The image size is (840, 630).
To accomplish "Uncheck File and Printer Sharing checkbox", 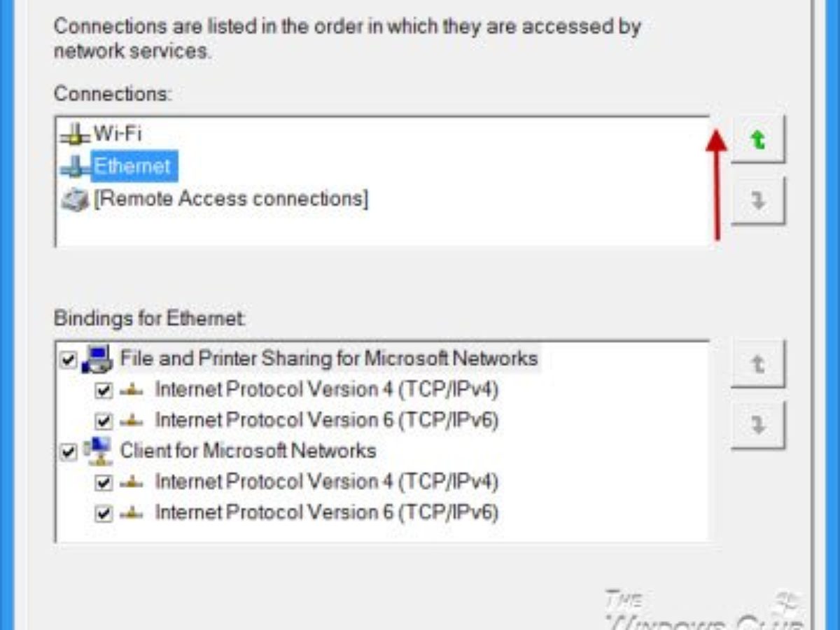I will [68, 360].
